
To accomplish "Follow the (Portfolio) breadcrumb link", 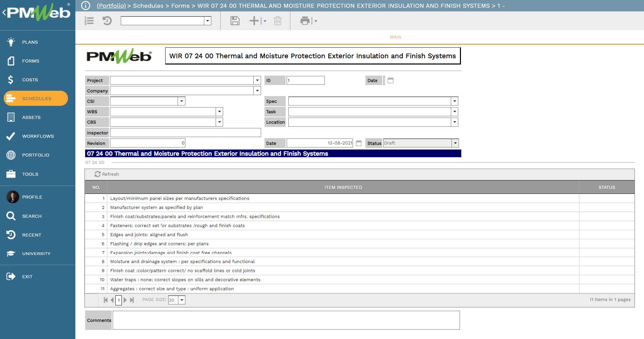I will pyautogui.click(x=111, y=6).
